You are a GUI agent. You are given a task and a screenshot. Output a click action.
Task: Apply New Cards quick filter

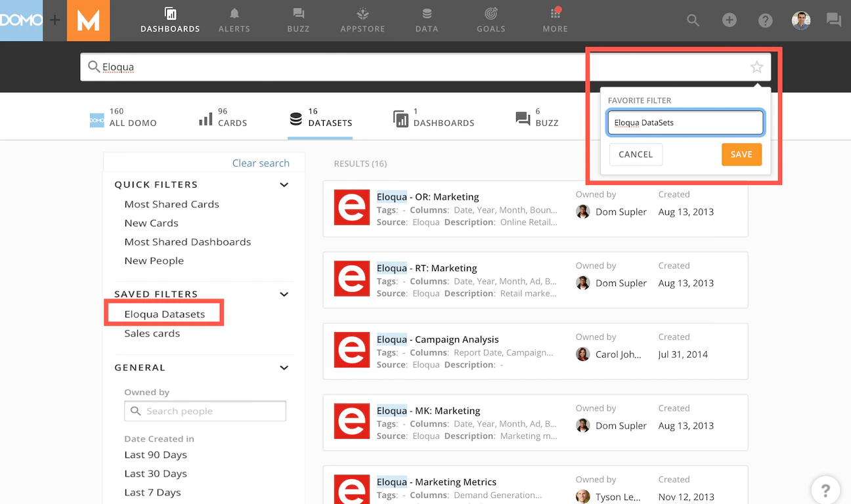151,223
